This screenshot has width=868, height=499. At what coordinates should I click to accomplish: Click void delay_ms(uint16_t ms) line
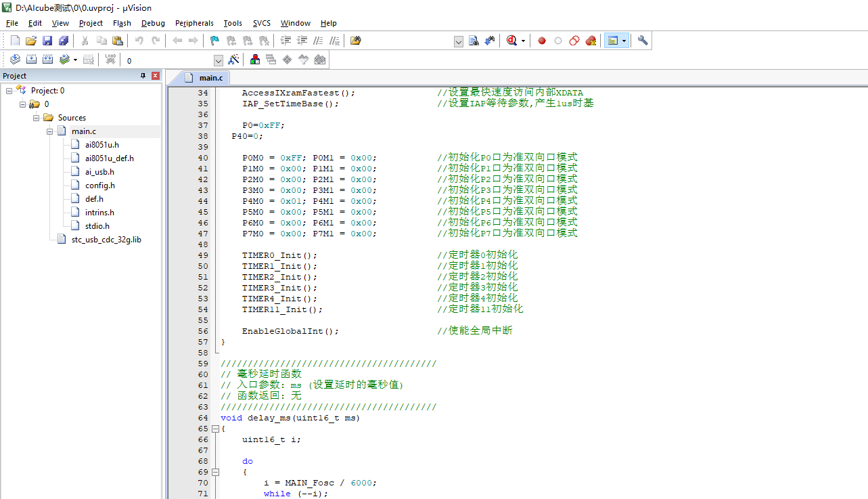pyautogui.click(x=290, y=418)
